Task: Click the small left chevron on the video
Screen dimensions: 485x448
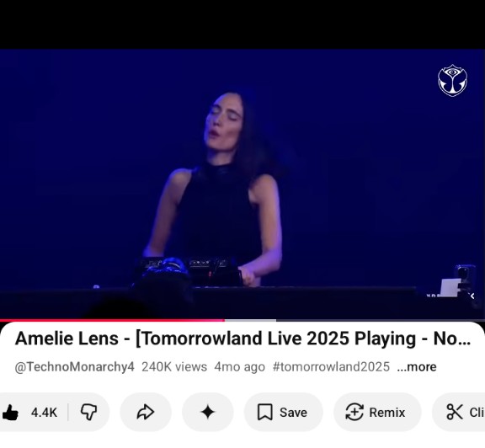Action: pyautogui.click(x=472, y=296)
